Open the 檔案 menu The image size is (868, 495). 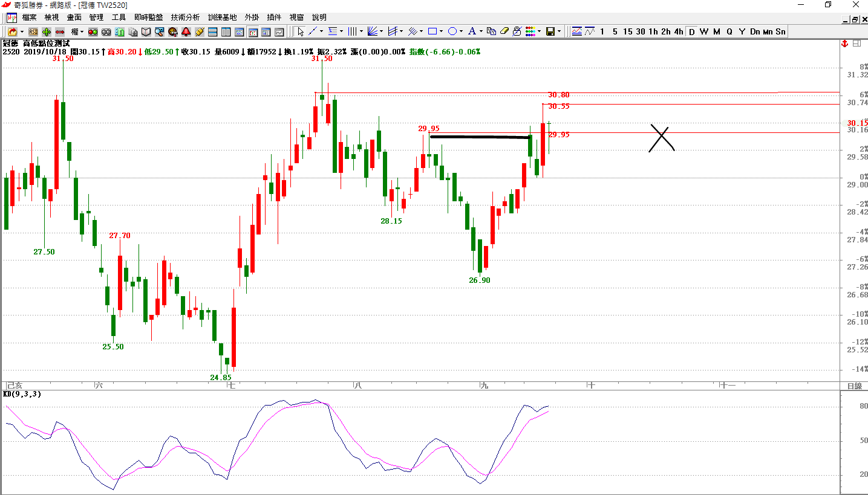coord(29,18)
